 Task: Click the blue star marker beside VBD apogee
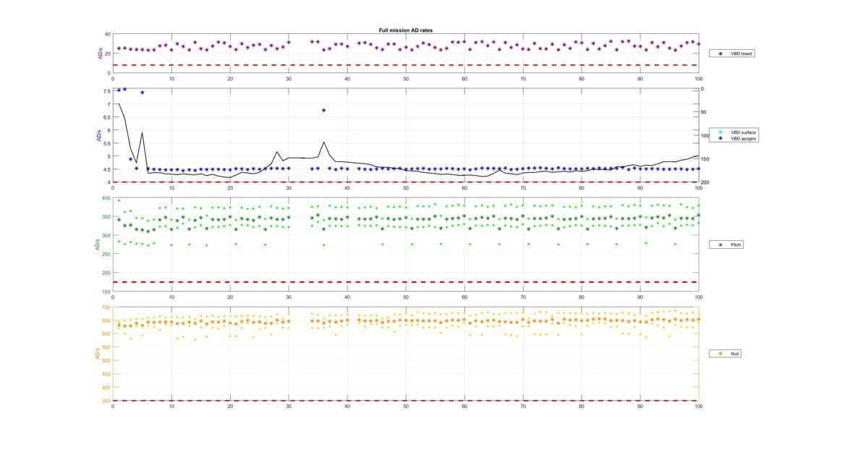point(720,138)
